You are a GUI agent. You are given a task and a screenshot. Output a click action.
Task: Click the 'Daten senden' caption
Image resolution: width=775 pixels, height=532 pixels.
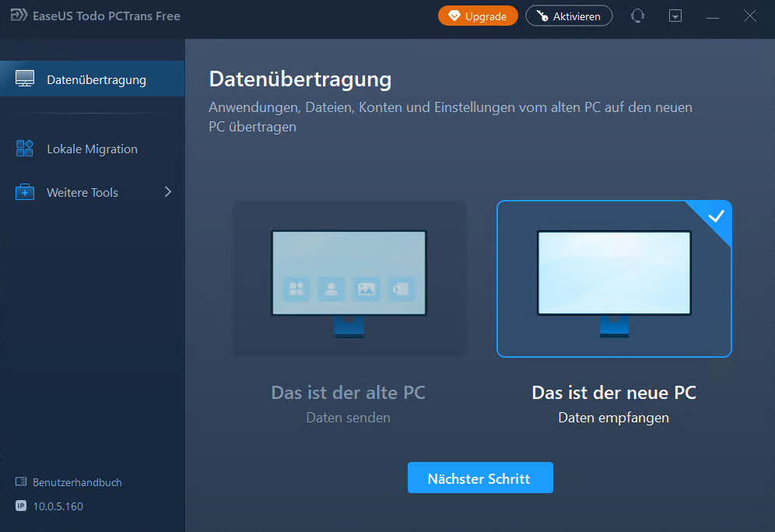349,418
